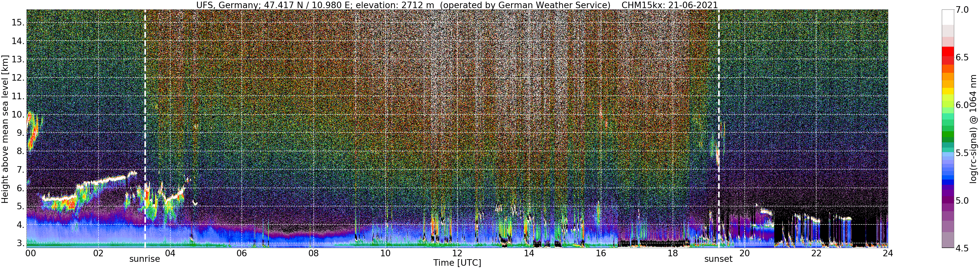The image size is (980, 269).
Task: Click the height tick label '10.'
Action: point(18,115)
